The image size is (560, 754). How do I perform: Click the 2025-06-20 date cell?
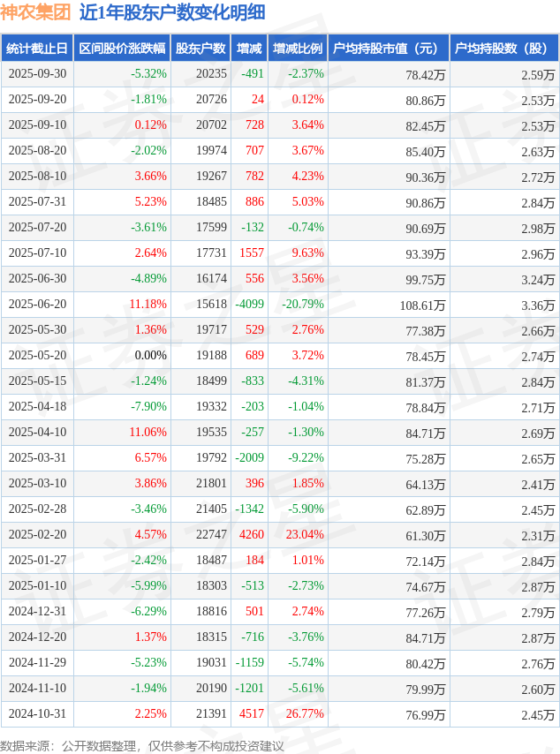tap(37, 305)
